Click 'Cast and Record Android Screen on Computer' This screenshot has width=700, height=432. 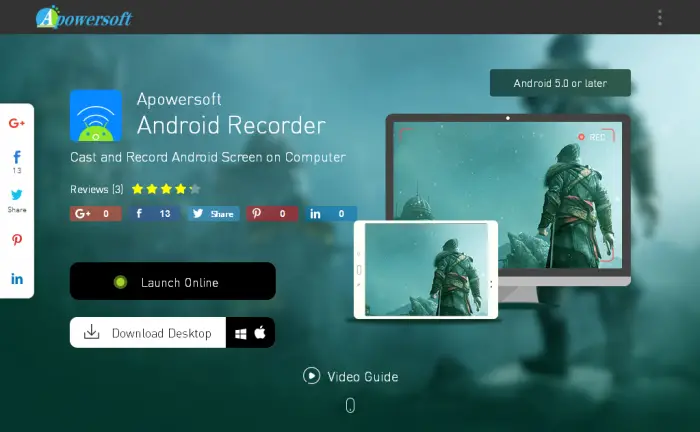click(x=208, y=157)
